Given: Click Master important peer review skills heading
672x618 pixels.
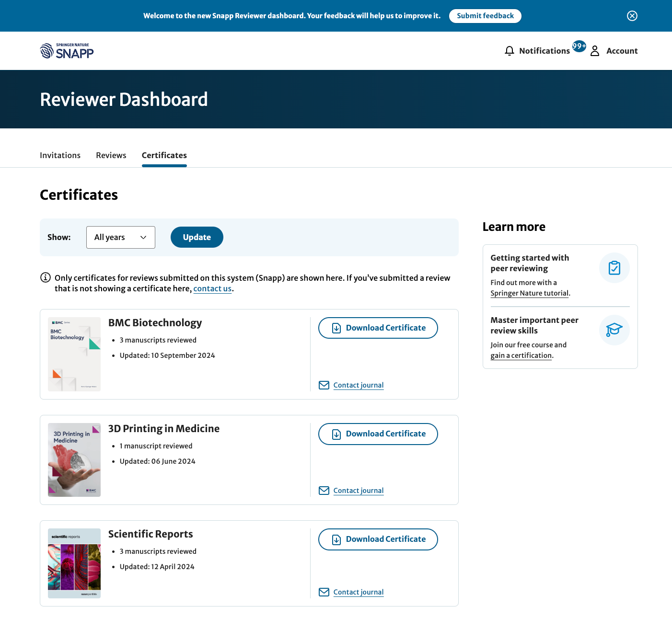Looking at the screenshot, I should [x=534, y=325].
